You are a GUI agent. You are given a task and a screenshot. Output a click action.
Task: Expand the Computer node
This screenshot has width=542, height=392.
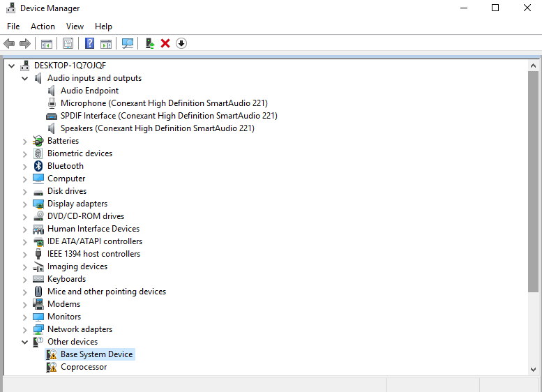pyautogui.click(x=25, y=179)
